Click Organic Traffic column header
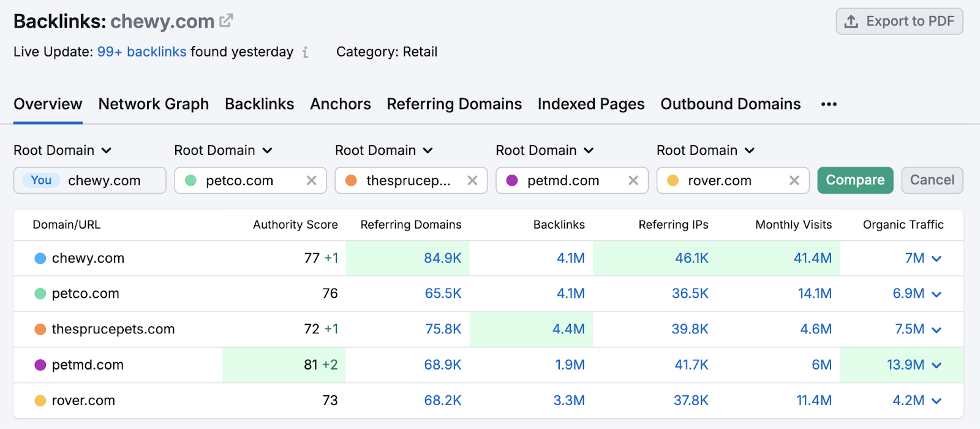Image resolution: width=980 pixels, height=429 pixels. point(903,225)
